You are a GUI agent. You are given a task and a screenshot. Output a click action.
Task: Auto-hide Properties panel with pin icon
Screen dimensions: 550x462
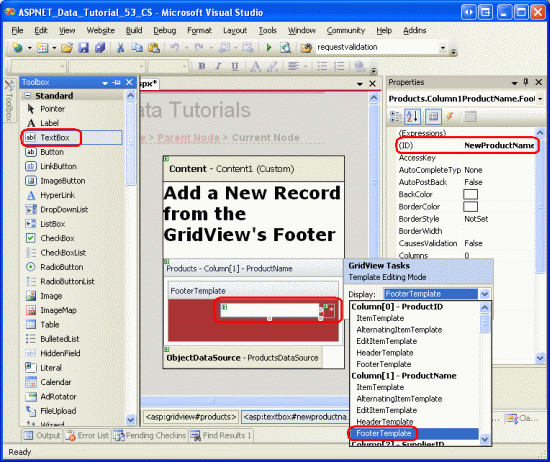pyautogui.click(x=525, y=82)
